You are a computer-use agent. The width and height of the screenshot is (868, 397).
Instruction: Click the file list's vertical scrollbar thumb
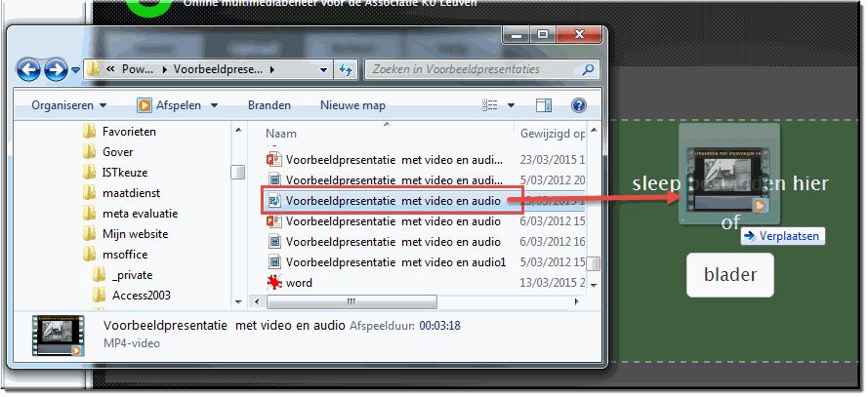pyautogui.click(x=593, y=263)
